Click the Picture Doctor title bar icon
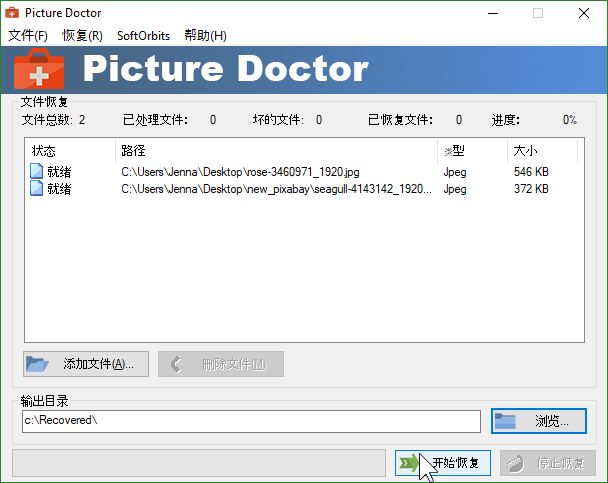608x483 pixels. [x=14, y=13]
